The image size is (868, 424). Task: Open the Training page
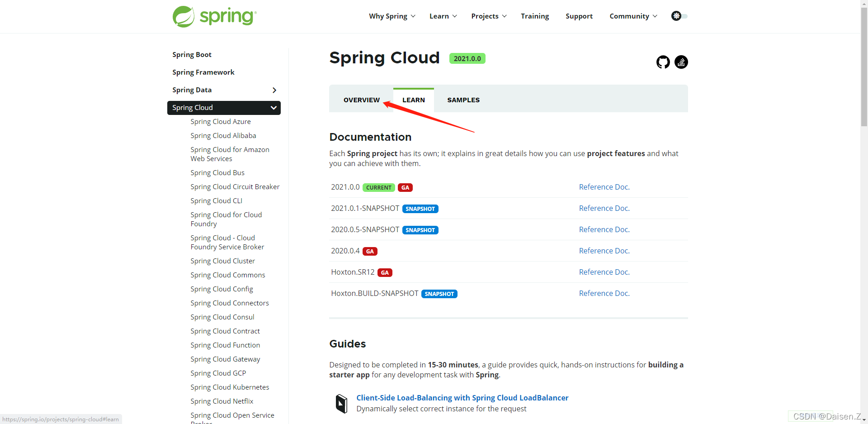(535, 16)
